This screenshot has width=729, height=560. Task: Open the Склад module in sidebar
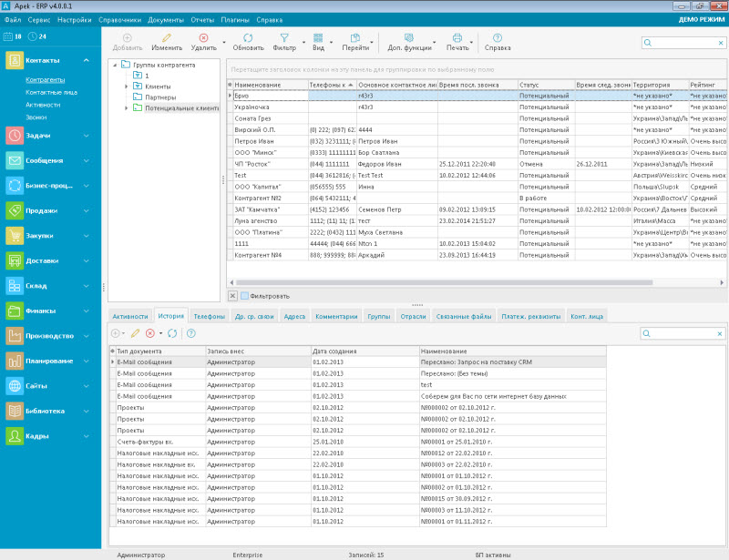[36, 285]
